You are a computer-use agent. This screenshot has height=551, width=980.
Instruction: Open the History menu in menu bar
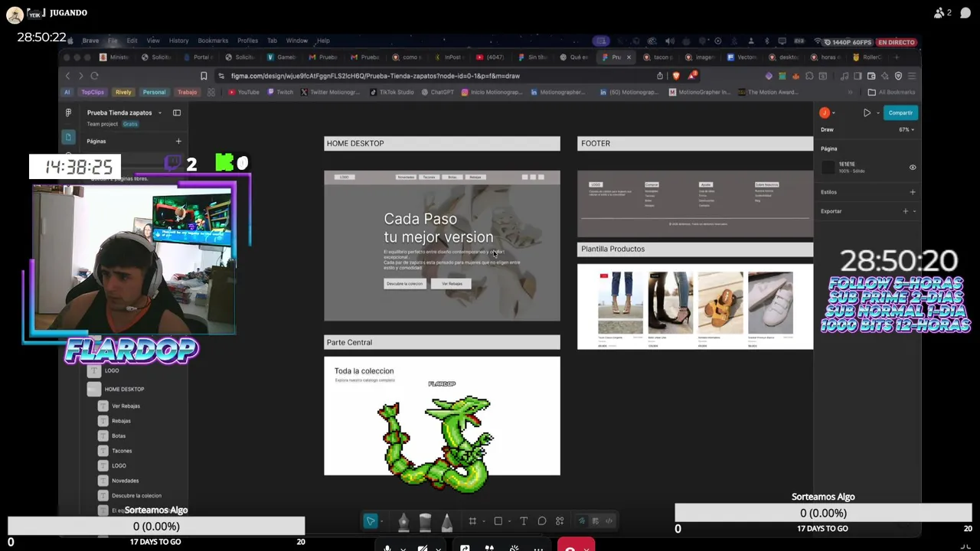tap(178, 41)
